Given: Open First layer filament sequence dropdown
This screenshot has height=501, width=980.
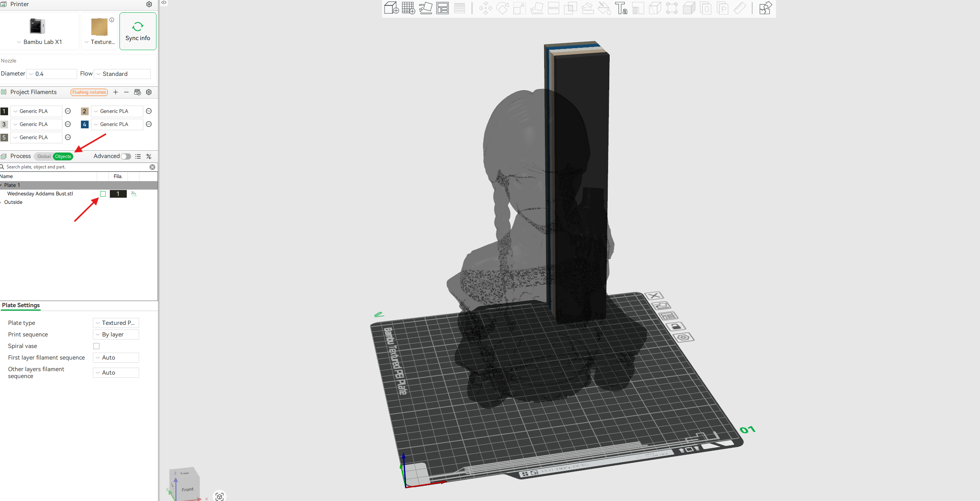Looking at the screenshot, I should pyautogui.click(x=116, y=358).
